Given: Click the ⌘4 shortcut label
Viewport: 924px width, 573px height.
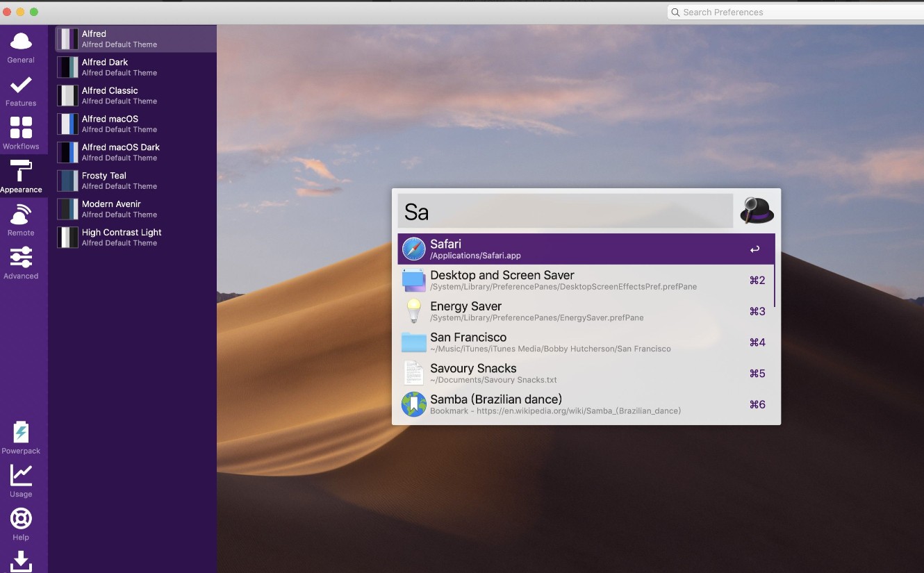Looking at the screenshot, I should (757, 342).
